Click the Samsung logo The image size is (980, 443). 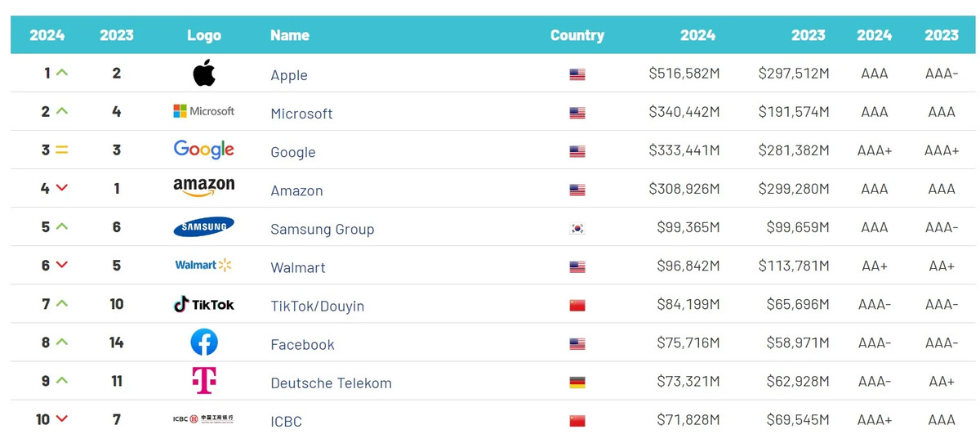click(x=204, y=226)
